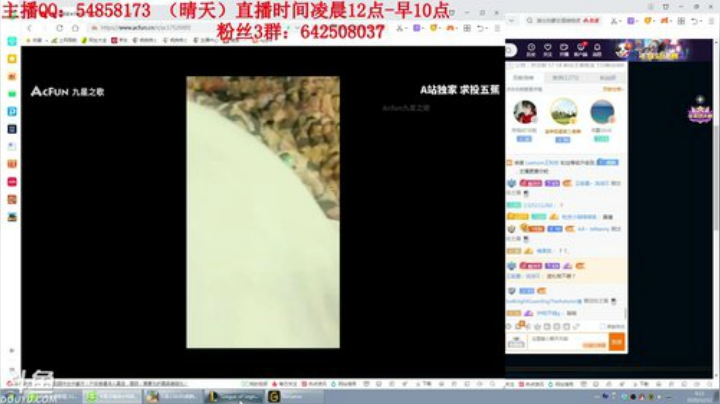Open League of Legends taskbar button
This screenshot has width=720, height=404.
click(235, 396)
